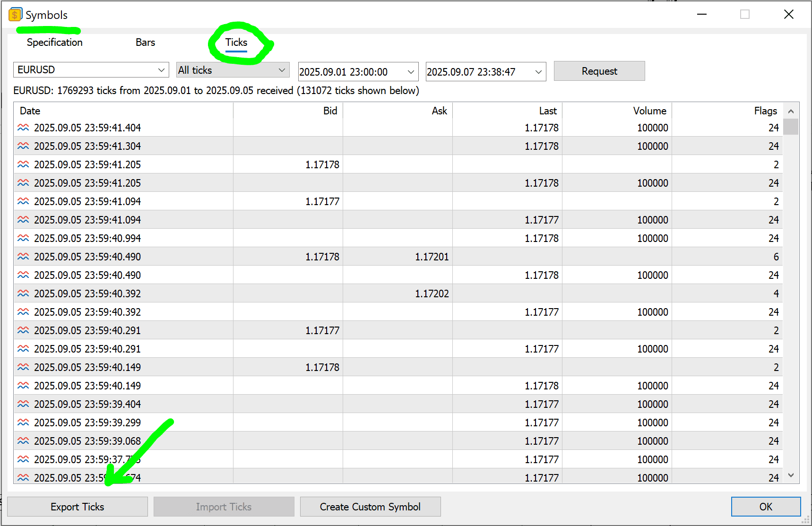The width and height of the screenshot is (812, 526).
Task: Click tick icon of row 23:59:39.299
Action: click(x=23, y=423)
